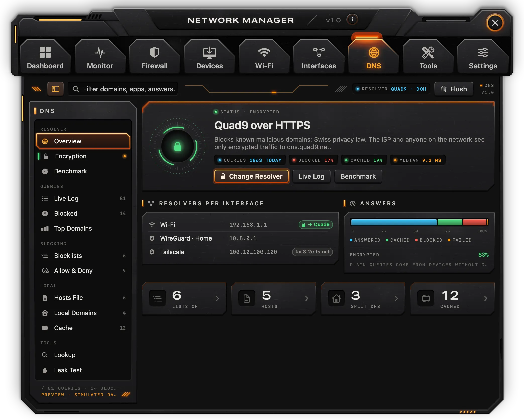Open Blocklists in the sidebar
The width and height of the screenshot is (524, 420).
pos(83,256)
